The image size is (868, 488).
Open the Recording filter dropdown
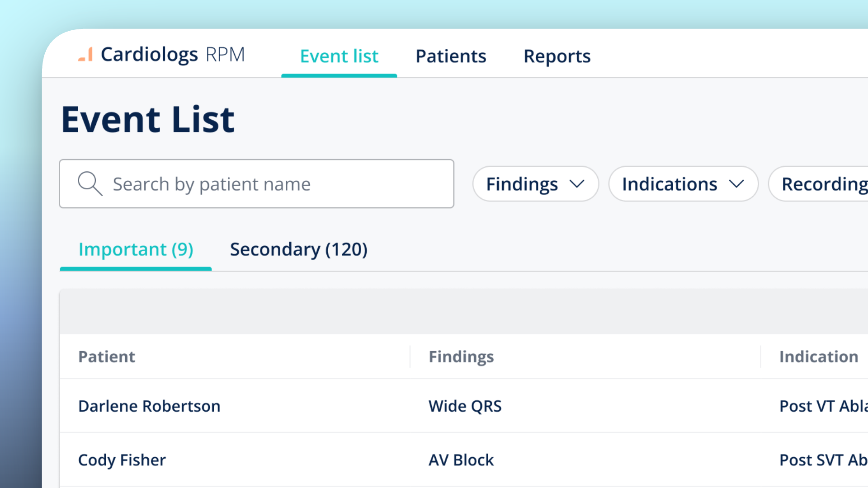tap(827, 184)
